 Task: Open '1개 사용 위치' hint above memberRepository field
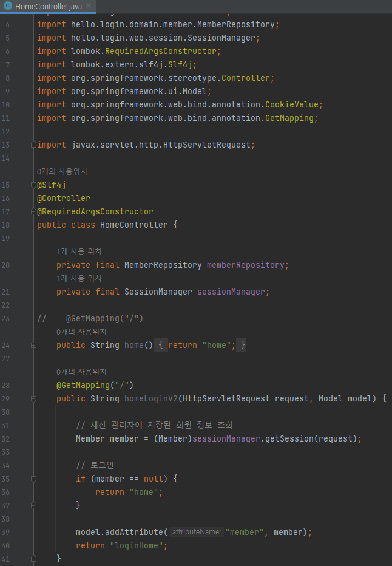point(79,251)
